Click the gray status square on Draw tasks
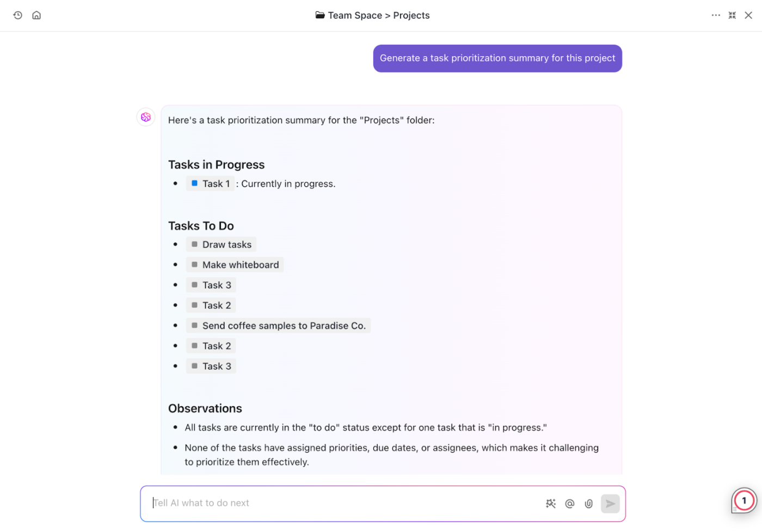This screenshot has width=762, height=532. point(194,244)
